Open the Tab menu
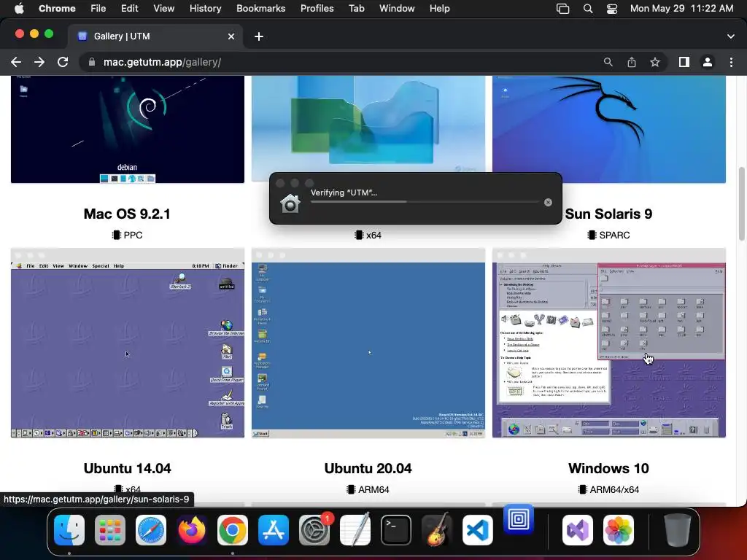The height and width of the screenshot is (560, 747). [x=356, y=8]
